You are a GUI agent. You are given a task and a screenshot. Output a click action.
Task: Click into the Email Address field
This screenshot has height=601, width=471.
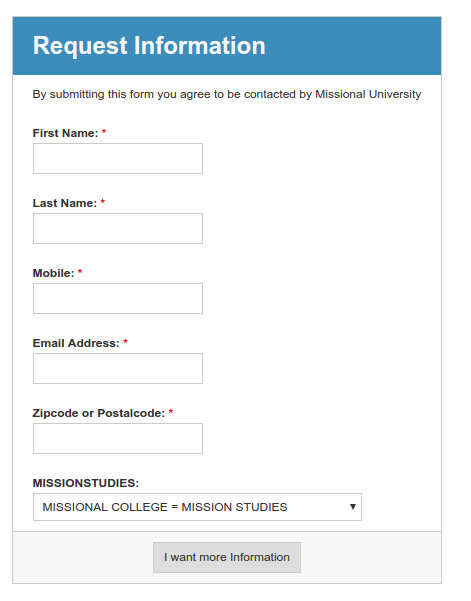coord(118,368)
